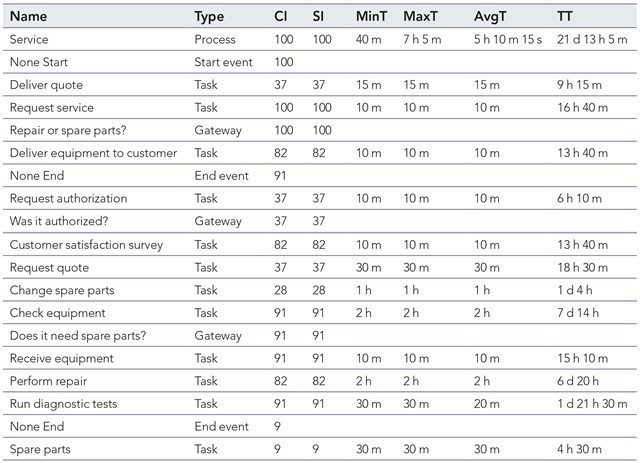Click the TT column header
The width and height of the screenshot is (640, 463).
click(565, 17)
